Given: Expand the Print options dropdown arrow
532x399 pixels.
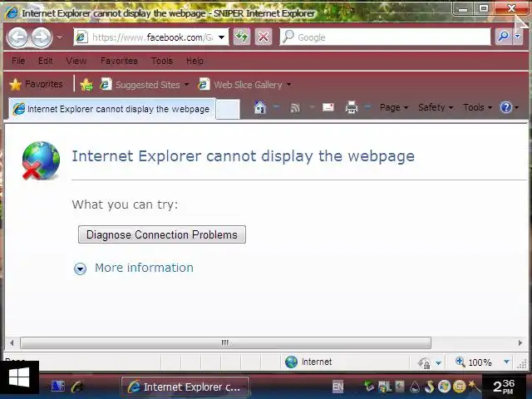Looking at the screenshot, I should coord(367,107).
